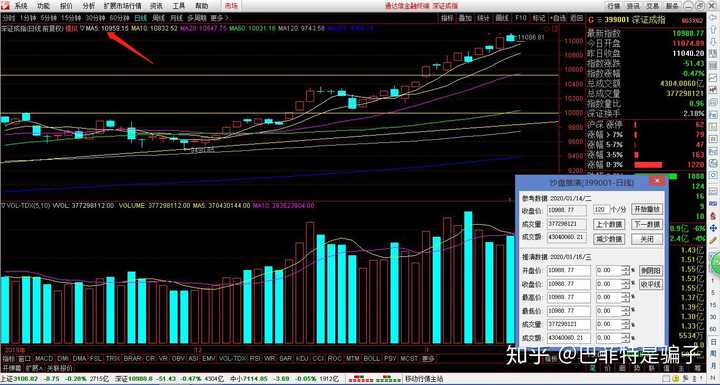Select the RSI indicator tab
Image resolution: width=720 pixels, height=385 pixels.
255,358
